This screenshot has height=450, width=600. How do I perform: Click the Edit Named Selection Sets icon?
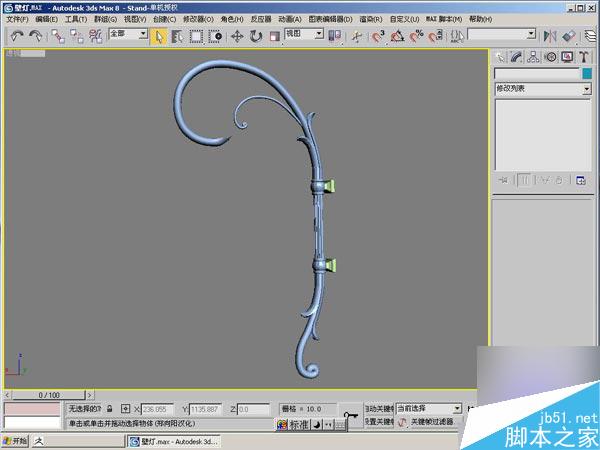(457, 36)
